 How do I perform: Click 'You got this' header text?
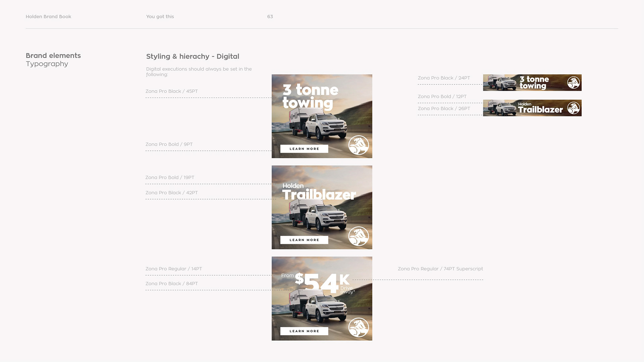(x=160, y=16)
